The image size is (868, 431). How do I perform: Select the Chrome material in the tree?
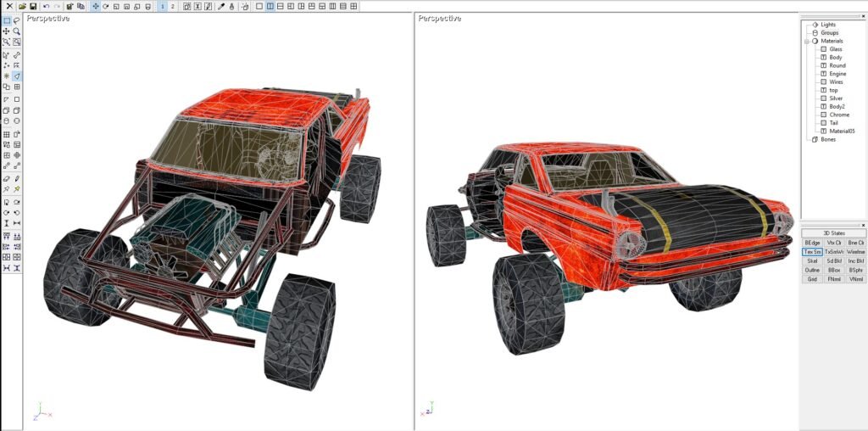click(839, 115)
